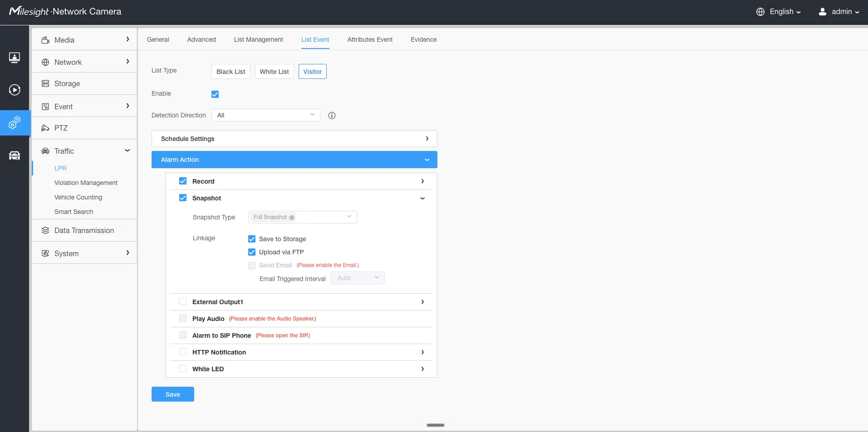The height and width of the screenshot is (432, 868).
Task: Collapse the Traffic menu chevron
Action: coord(128,150)
